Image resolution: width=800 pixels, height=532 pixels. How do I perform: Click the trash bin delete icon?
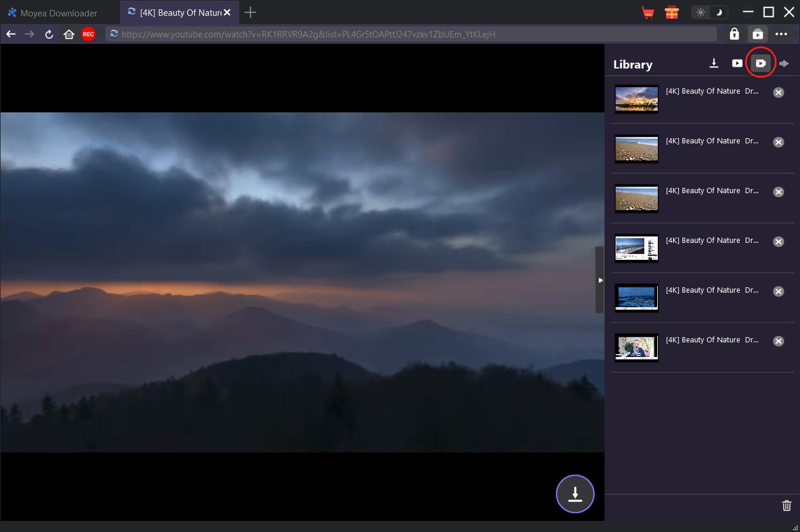pos(787,506)
